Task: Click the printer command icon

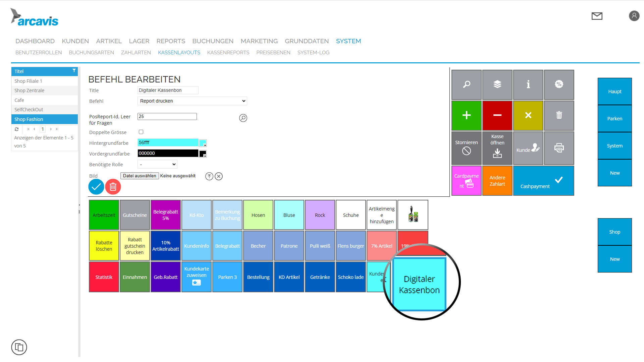Action: point(559,148)
